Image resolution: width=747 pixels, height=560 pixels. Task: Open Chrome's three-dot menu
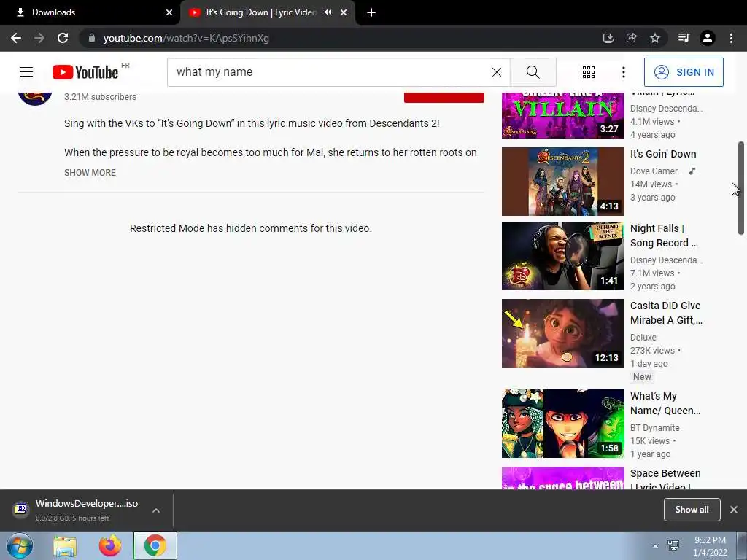point(731,38)
